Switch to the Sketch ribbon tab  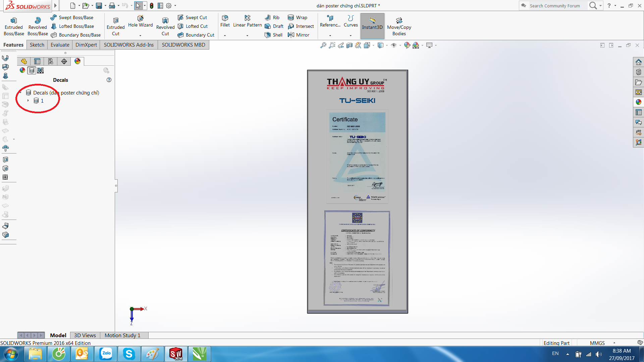(x=37, y=45)
